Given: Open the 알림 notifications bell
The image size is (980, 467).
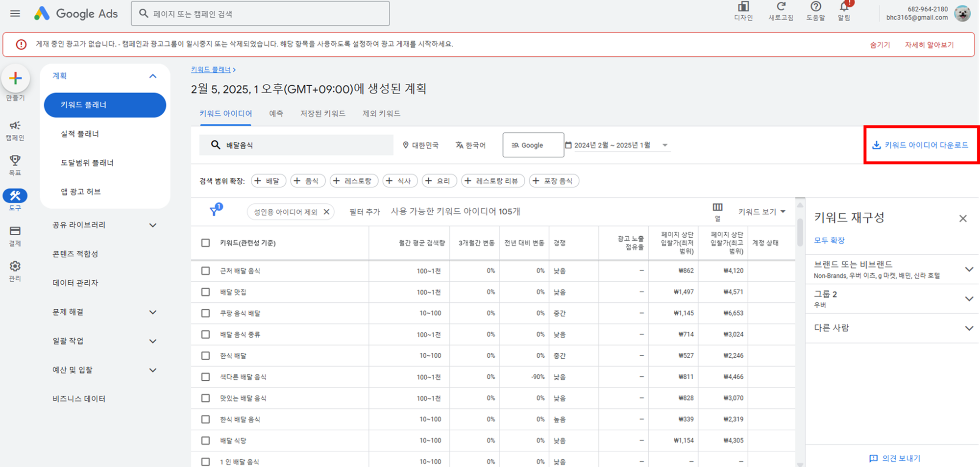Looking at the screenshot, I should point(843,9).
